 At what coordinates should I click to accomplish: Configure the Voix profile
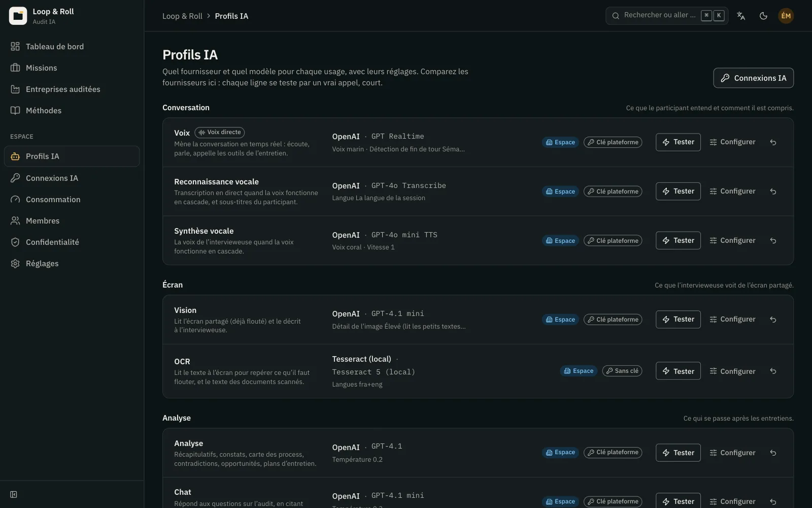click(732, 142)
